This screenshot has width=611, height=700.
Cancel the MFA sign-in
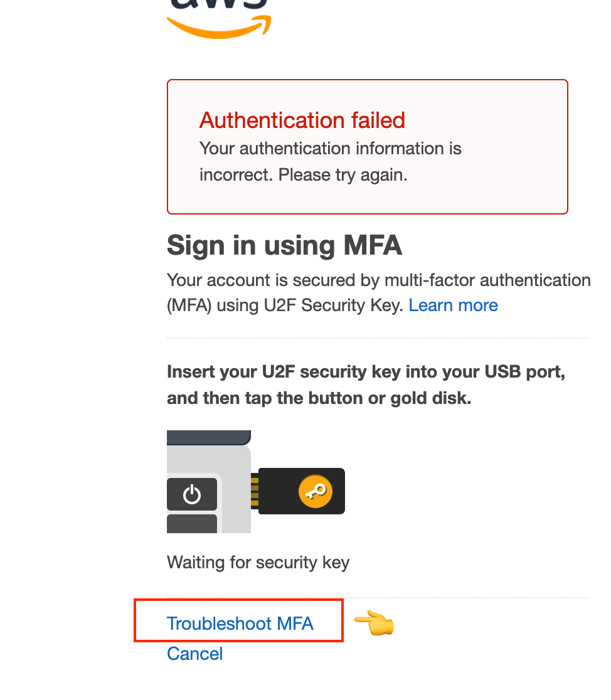(x=194, y=654)
